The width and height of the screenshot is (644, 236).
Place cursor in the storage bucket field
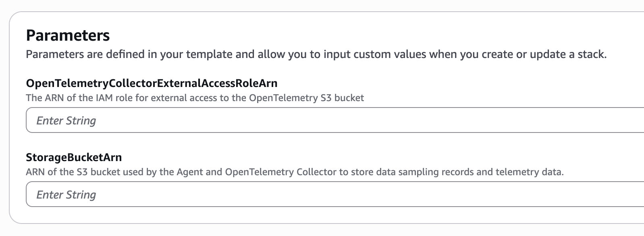pos(334,195)
